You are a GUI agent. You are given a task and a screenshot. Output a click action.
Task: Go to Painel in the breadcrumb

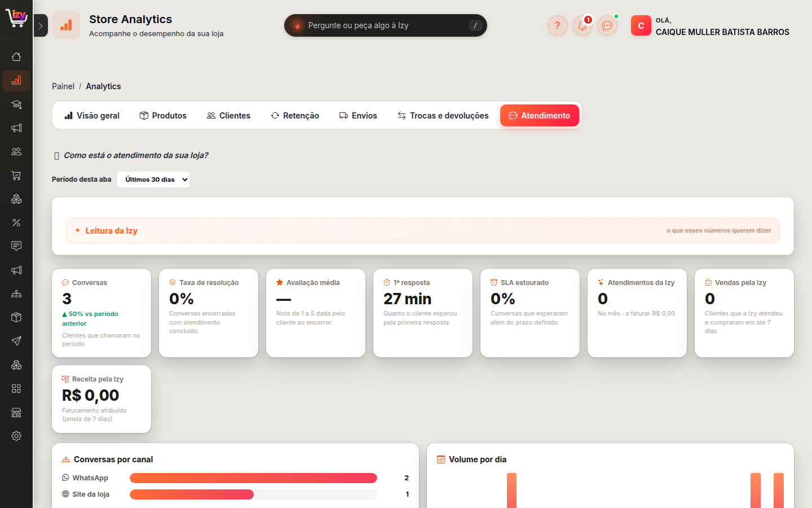coord(63,86)
